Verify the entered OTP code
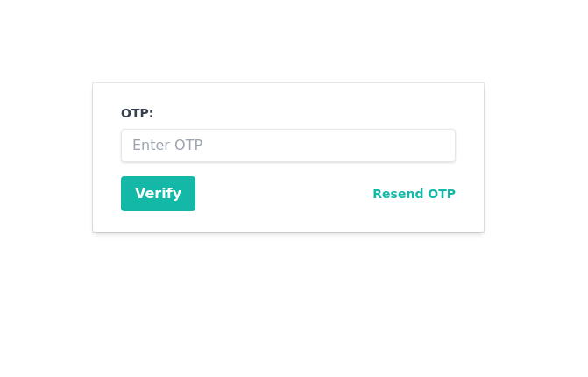 point(158,194)
